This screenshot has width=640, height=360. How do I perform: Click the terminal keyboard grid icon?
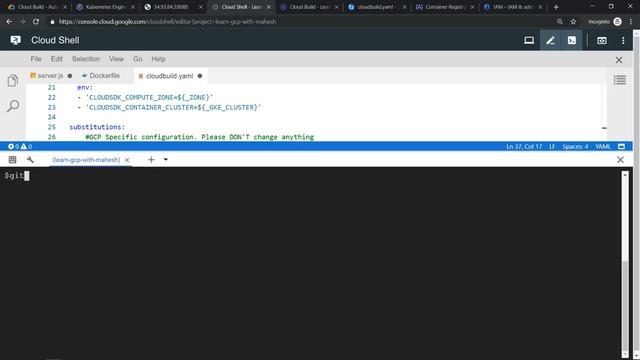click(x=12, y=160)
